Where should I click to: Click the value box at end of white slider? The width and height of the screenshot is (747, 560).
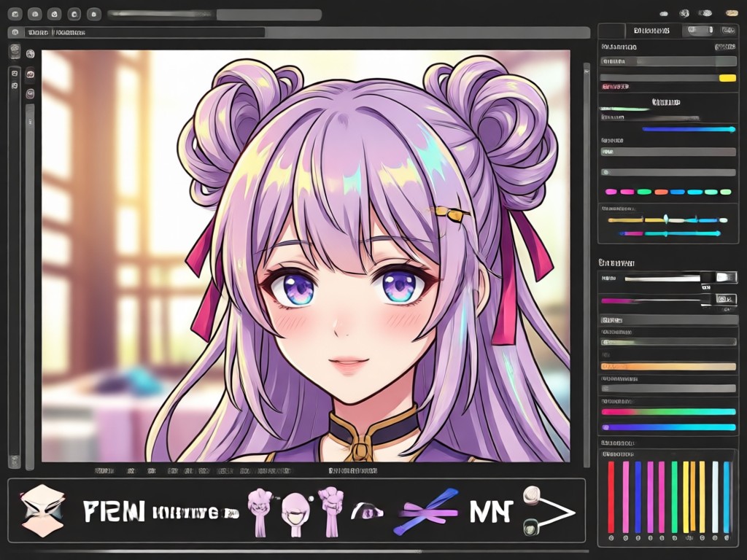coord(726,277)
